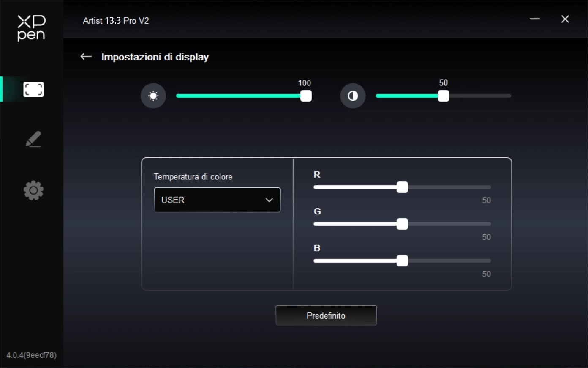The width and height of the screenshot is (588, 368).
Task: Open the display settings sidebar tab
Action: [33, 89]
